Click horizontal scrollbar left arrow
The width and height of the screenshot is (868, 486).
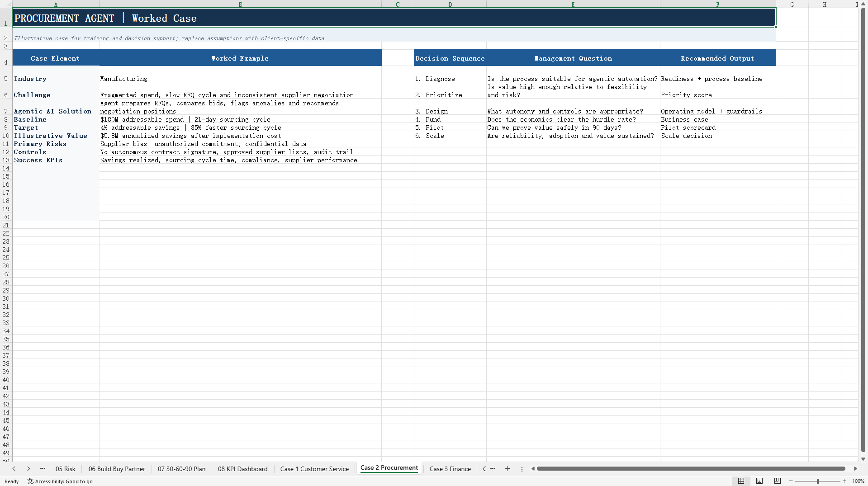(533, 469)
